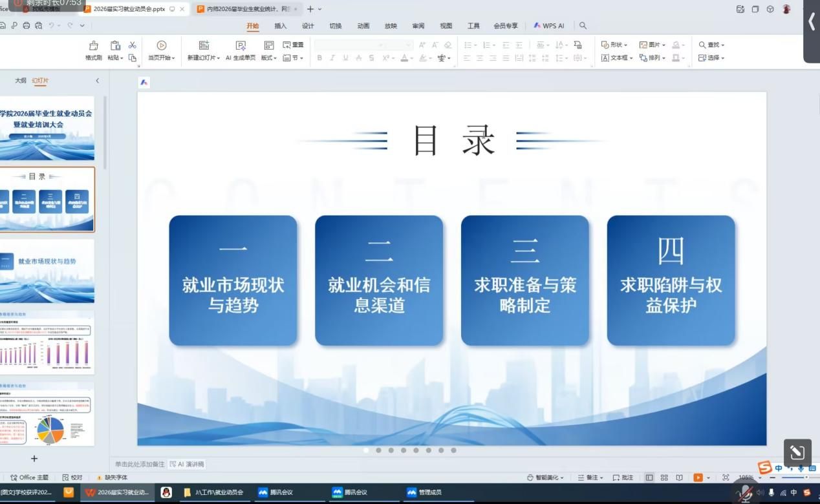
Task: Click the WPS AI floating icon above slide
Action: coord(144,83)
